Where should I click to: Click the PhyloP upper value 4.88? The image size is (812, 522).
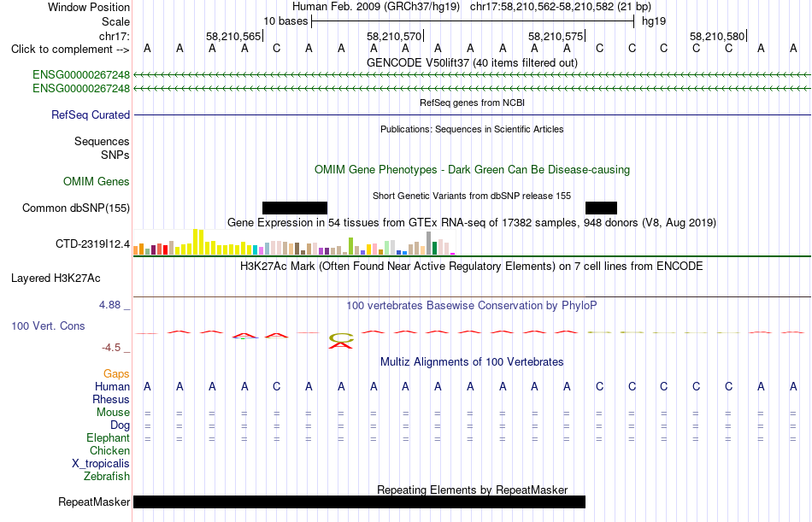109,305
